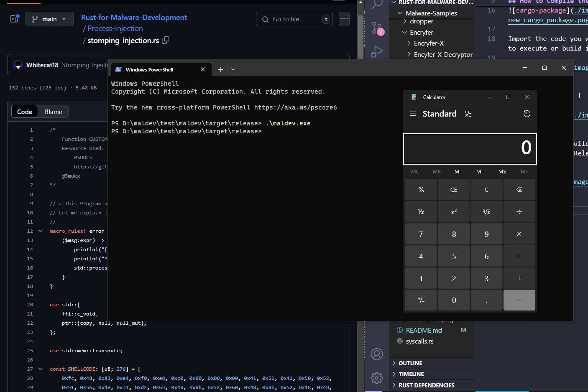Click the CE key in Calculator
The image size is (588, 392).
tap(454, 190)
